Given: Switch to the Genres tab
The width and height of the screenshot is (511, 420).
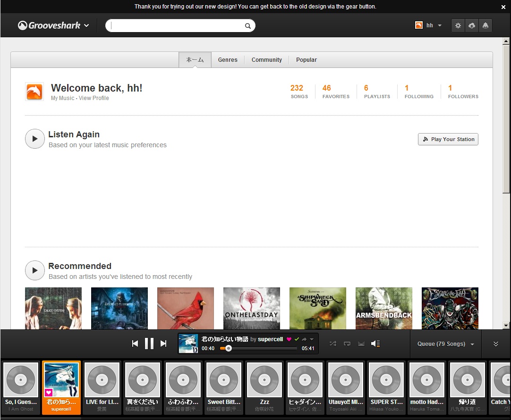Looking at the screenshot, I should pyautogui.click(x=228, y=59).
